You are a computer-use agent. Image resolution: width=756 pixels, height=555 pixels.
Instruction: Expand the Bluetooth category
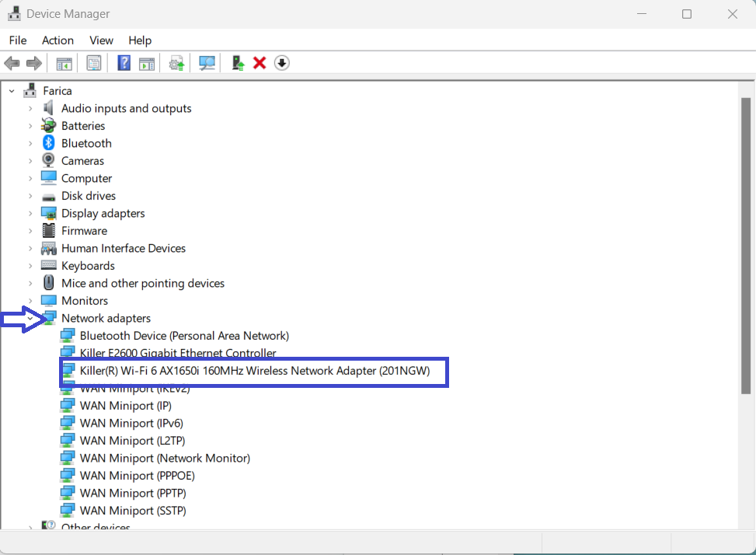pos(31,143)
